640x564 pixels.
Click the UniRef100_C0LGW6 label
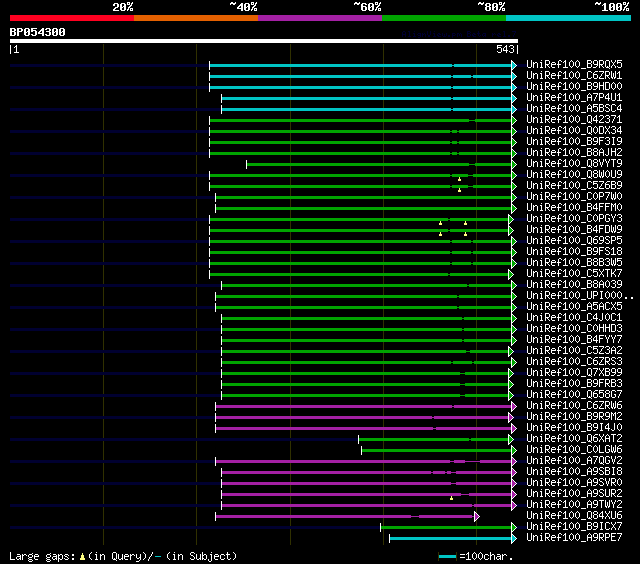pyautogui.click(x=574, y=450)
